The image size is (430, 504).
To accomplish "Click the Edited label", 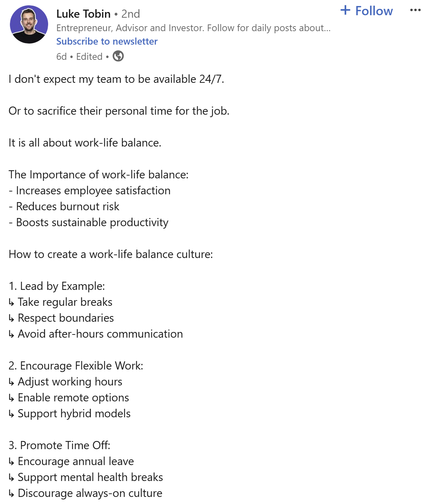I will (89, 57).
